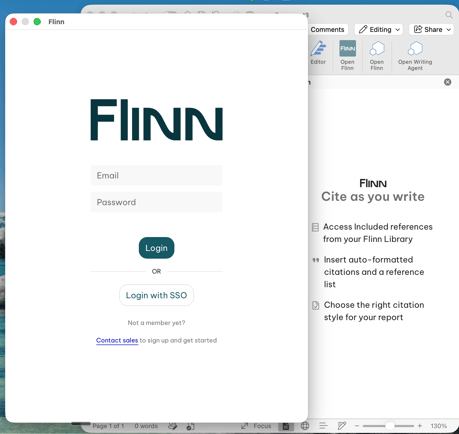This screenshot has width=459, height=434.
Task: Open the Editor tool in Word ribbon
Action: point(318,53)
